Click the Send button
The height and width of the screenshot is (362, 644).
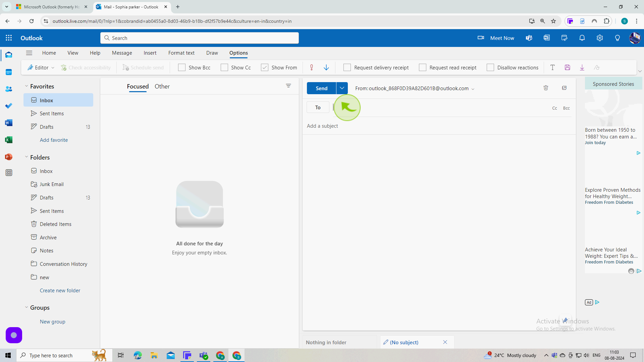click(x=322, y=88)
